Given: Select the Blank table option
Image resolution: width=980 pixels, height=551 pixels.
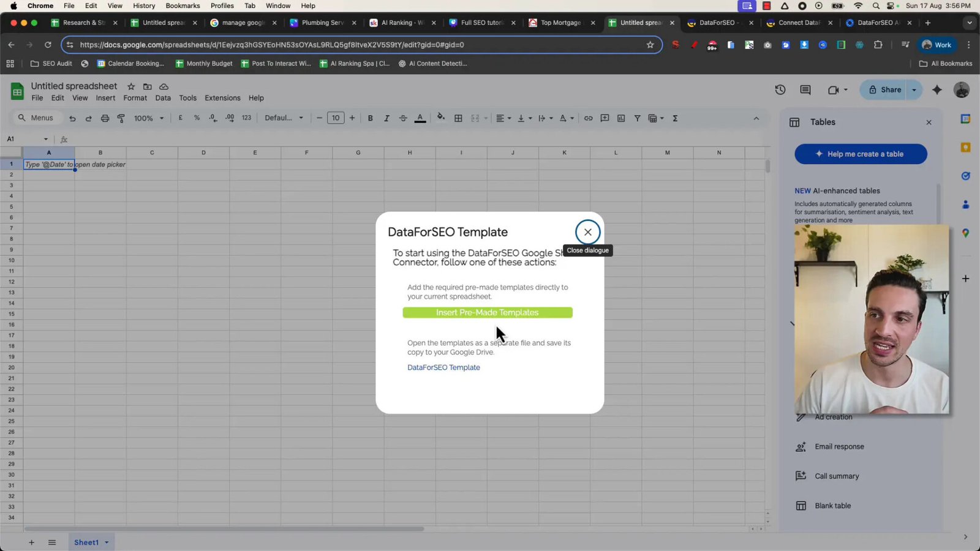Looking at the screenshot, I should (833, 506).
